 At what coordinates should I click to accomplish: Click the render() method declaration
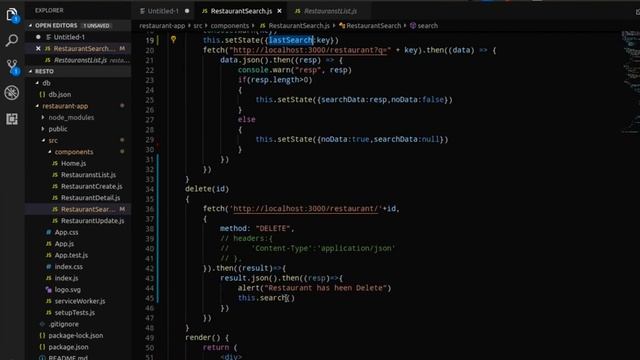[207, 338]
